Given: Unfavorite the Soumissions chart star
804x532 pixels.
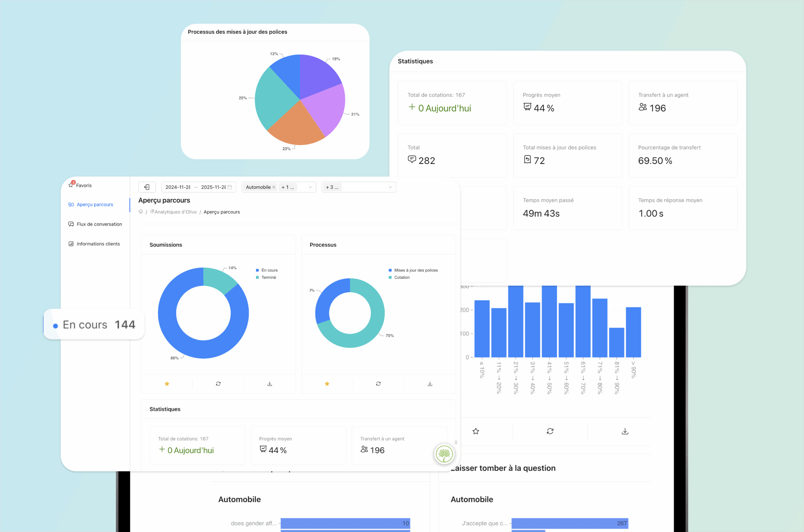Looking at the screenshot, I should (167, 383).
